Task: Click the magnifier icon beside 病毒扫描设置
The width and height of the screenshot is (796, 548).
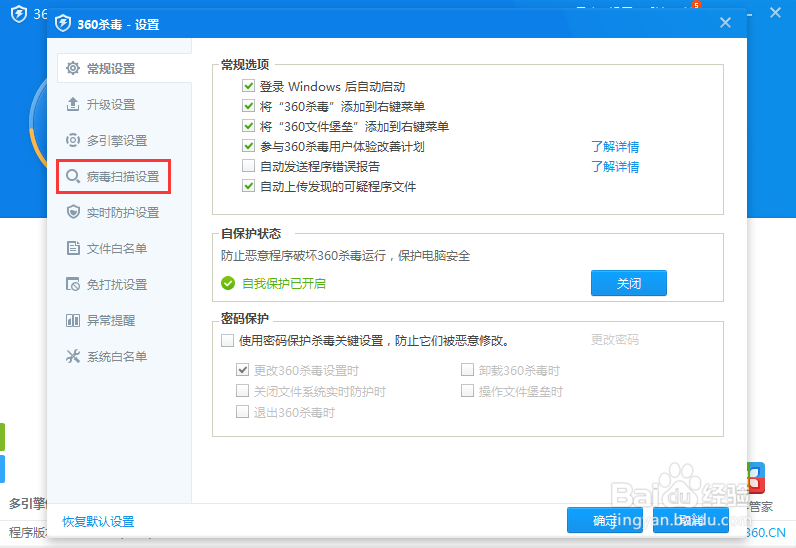Action: tap(73, 176)
